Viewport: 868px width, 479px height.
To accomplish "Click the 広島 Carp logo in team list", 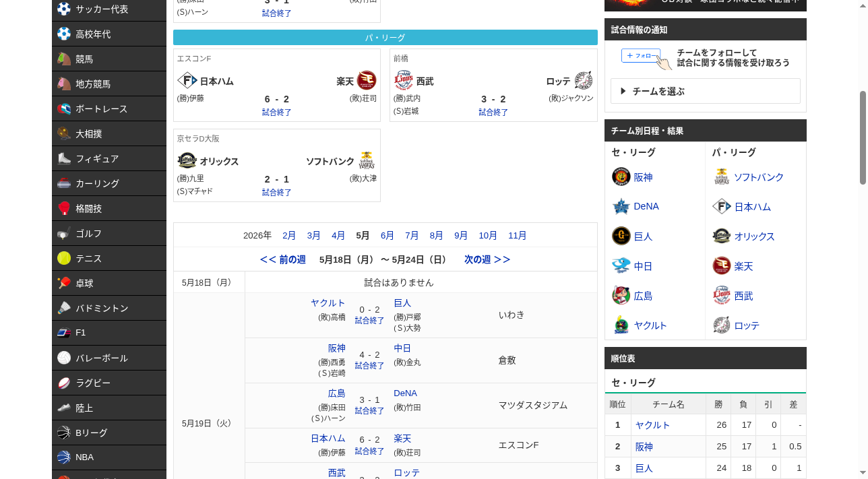I will point(621,295).
